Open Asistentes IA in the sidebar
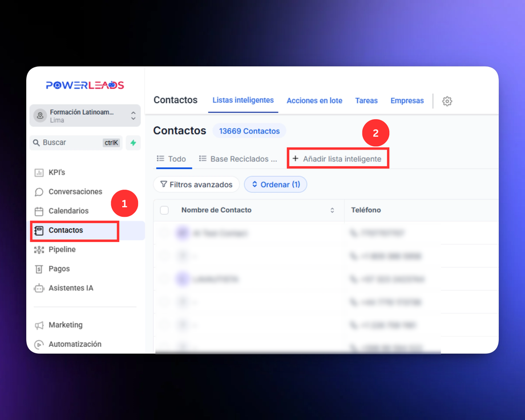The image size is (525, 420). click(x=85, y=288)
